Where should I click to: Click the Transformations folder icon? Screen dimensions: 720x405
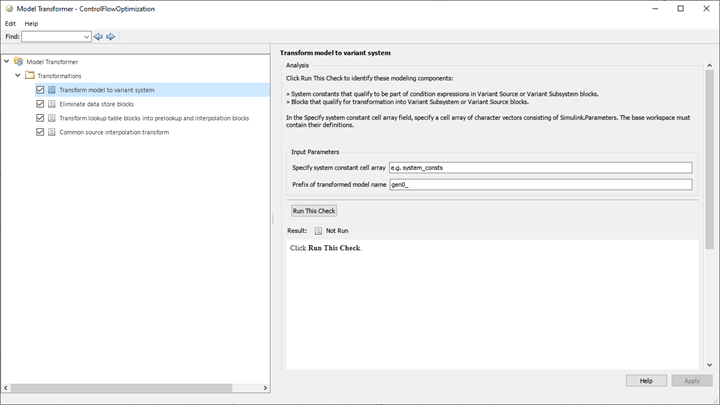click(x=30, y=75)
